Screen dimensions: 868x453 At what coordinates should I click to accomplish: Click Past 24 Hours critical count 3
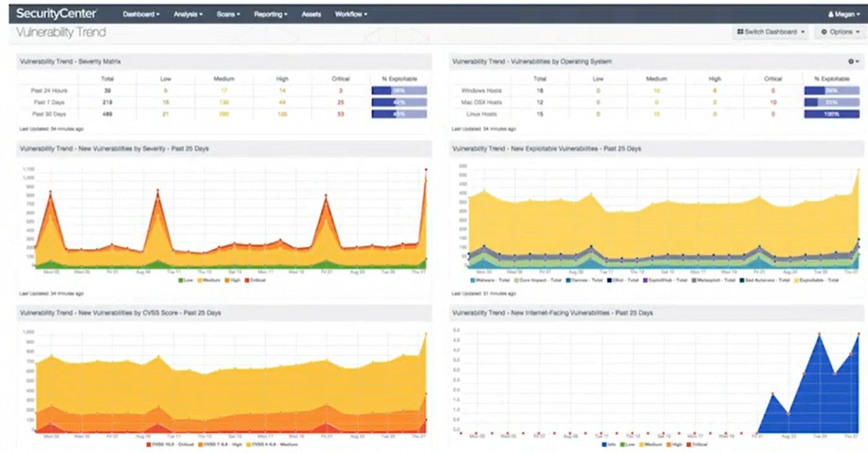pyautogui.click(x=341, y=91)
